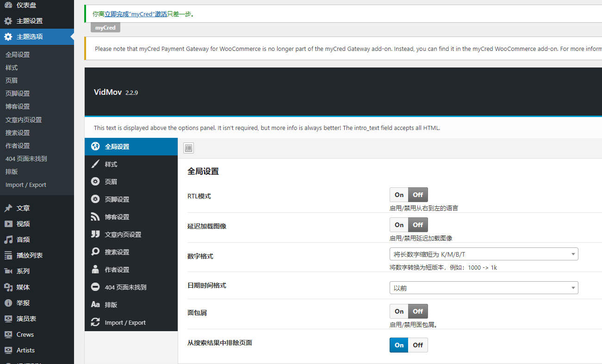Click the myCred gray label button

pos(106,28)
